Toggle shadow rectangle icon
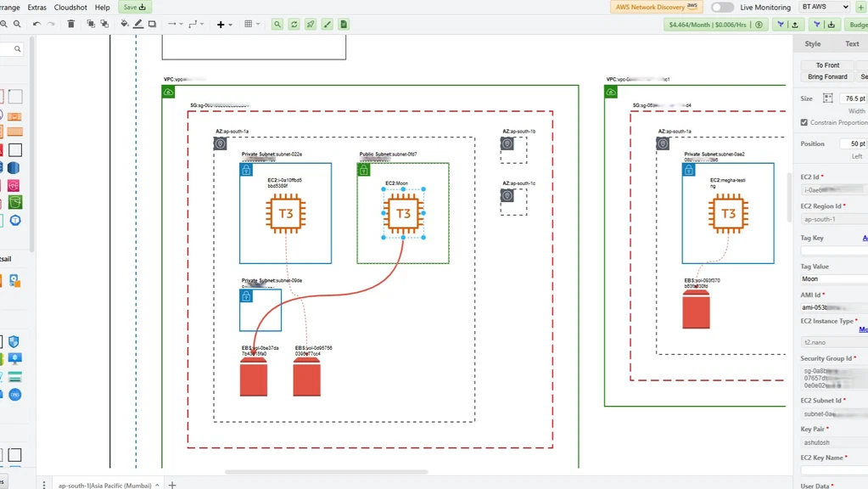Viewport: 868px width, 489px height. click(x=152, y=24)
